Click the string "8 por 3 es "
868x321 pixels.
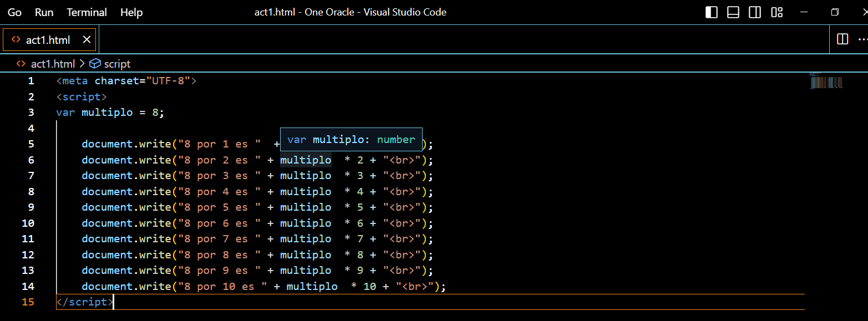[x=219, y=176]
